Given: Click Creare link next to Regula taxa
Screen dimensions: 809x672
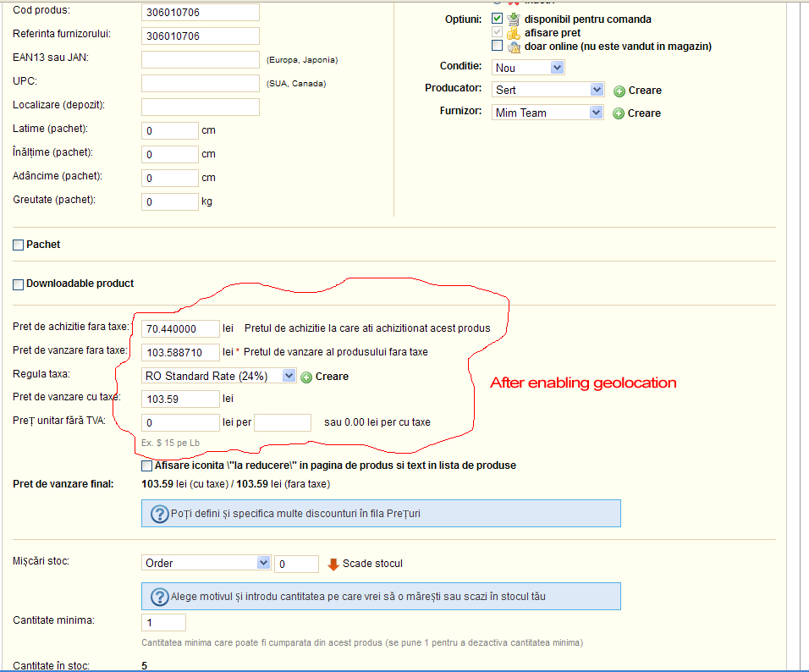Looking at the screenshot, I should (332, 377).
